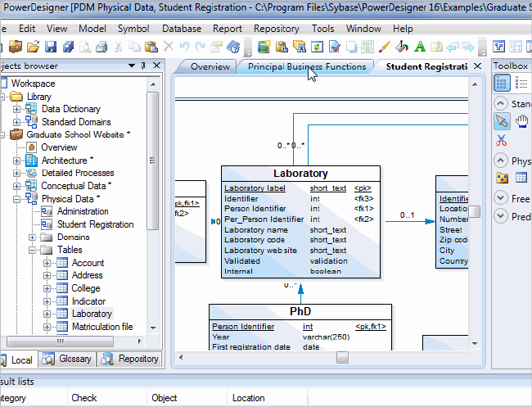Switch Toolbox to list view
This screenshot has width=532, height=407.
[521, 84]
